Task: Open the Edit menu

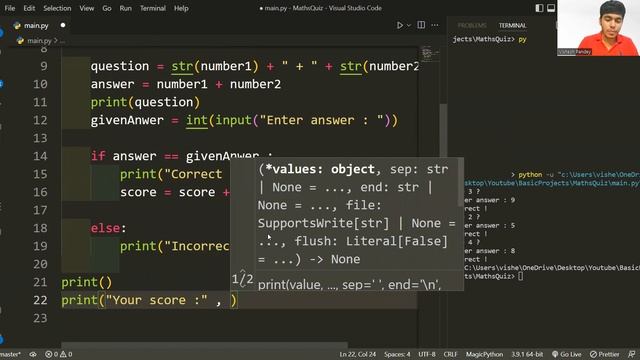Action: tap(29, 8)
